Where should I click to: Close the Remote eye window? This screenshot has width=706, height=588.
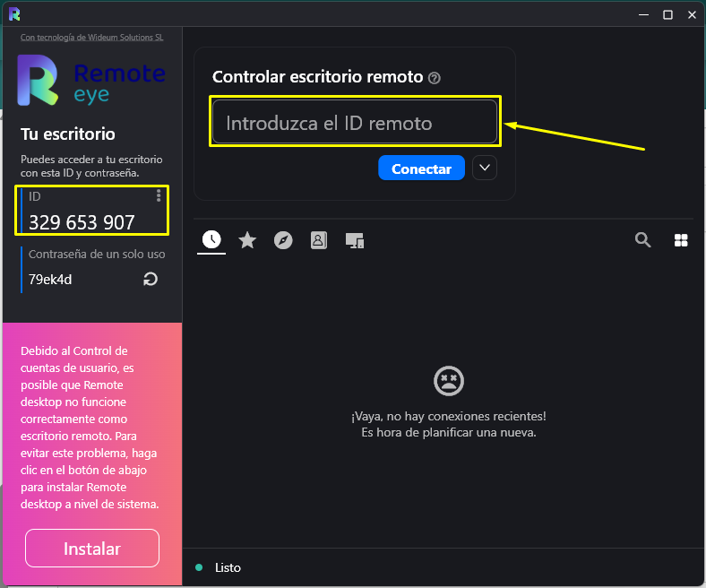coord(692,15)
